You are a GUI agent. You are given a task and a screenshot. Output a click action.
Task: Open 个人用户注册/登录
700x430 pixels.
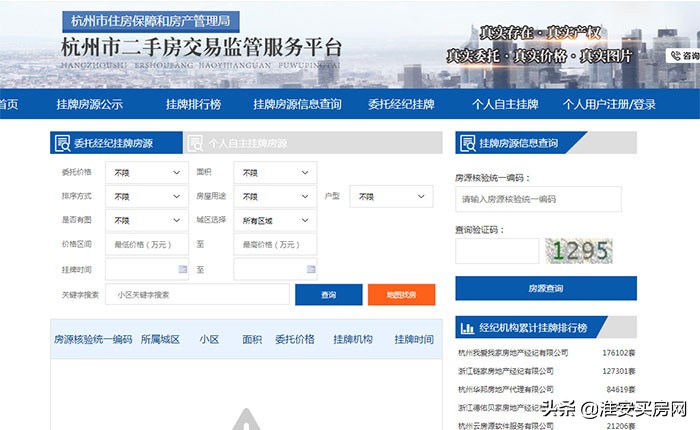pyautogui.click(x=609, y=104)
